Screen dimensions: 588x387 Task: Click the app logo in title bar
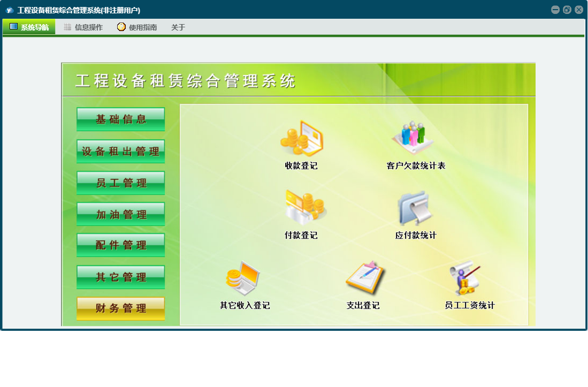[x=10, y=10]
